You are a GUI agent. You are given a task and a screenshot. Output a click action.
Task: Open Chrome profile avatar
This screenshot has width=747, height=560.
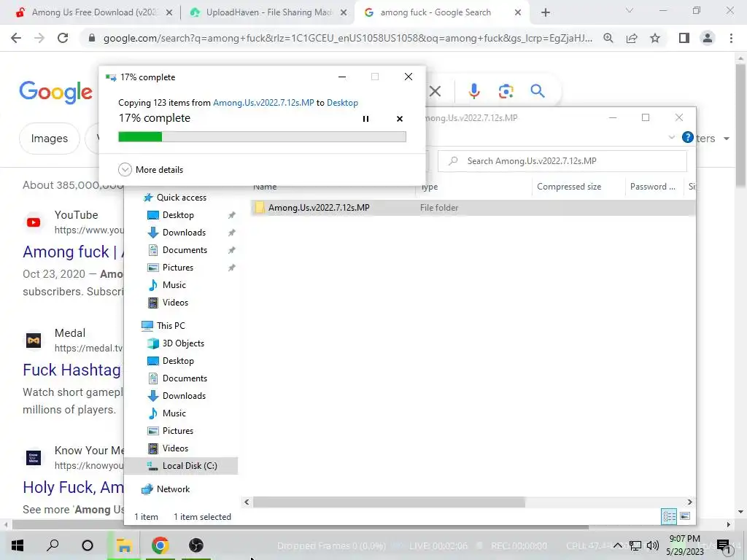coord(708,38)
